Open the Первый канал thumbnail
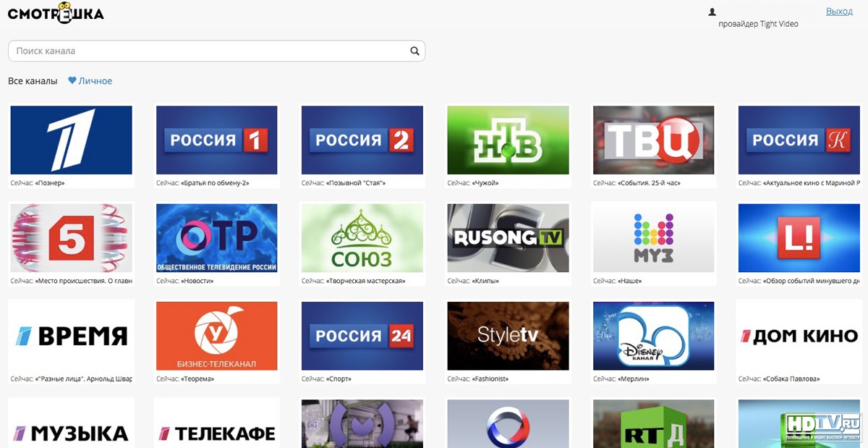Viewport: 868px width, 448px height. point(72,140)
